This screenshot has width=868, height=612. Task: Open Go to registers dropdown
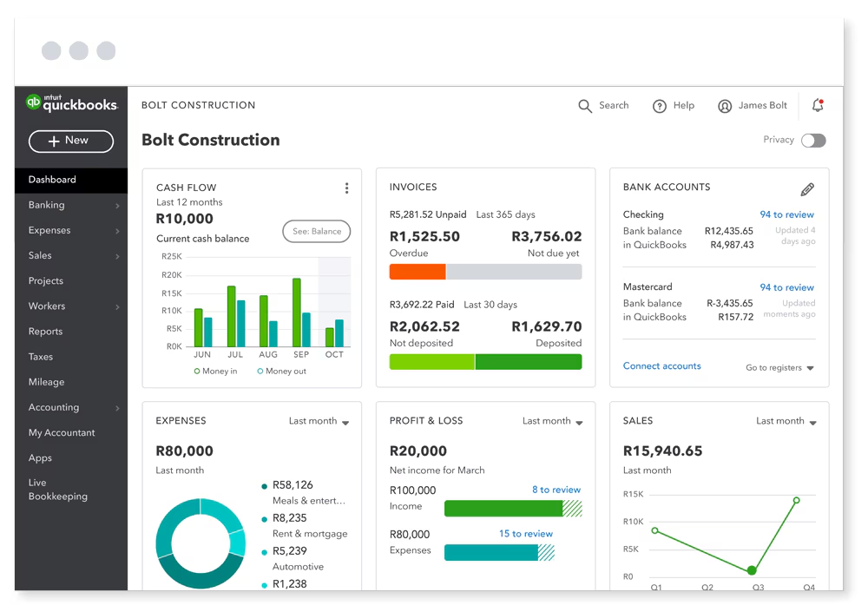tap(779, 368)
